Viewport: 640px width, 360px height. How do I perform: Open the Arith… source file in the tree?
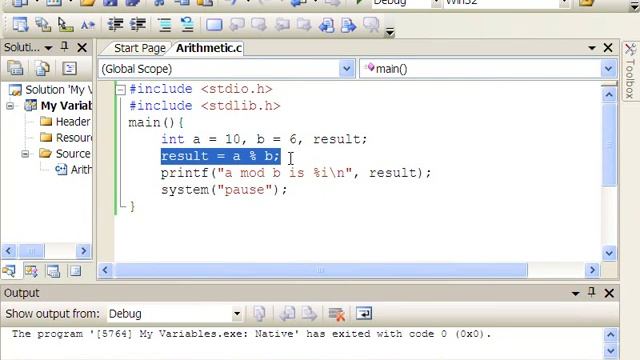(81, 169)
